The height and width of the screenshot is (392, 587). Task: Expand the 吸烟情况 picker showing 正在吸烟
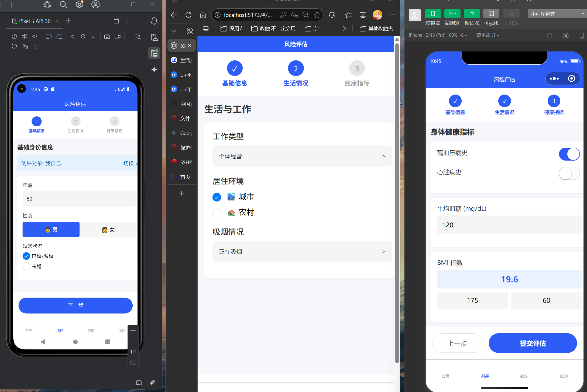point(302,252)
